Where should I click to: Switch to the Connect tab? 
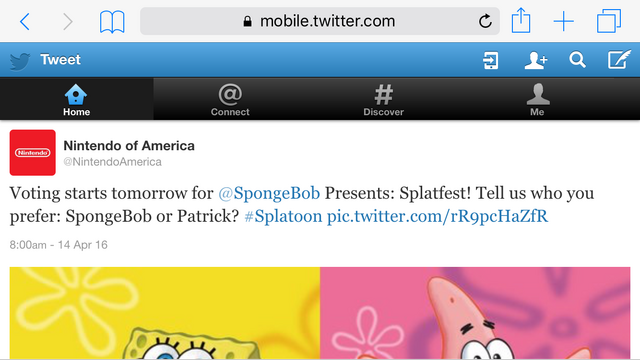coord(230,99)
